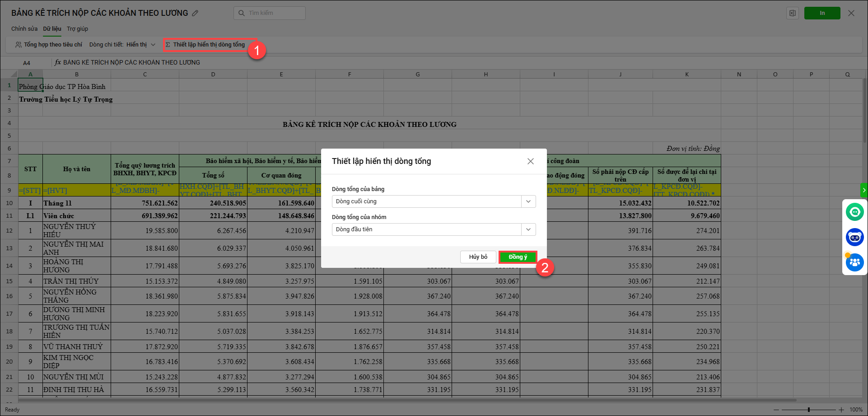Click the pencil icon beside the report title
Screen dimensions: 868x416
pyautogui.click(x=195, y=13)
